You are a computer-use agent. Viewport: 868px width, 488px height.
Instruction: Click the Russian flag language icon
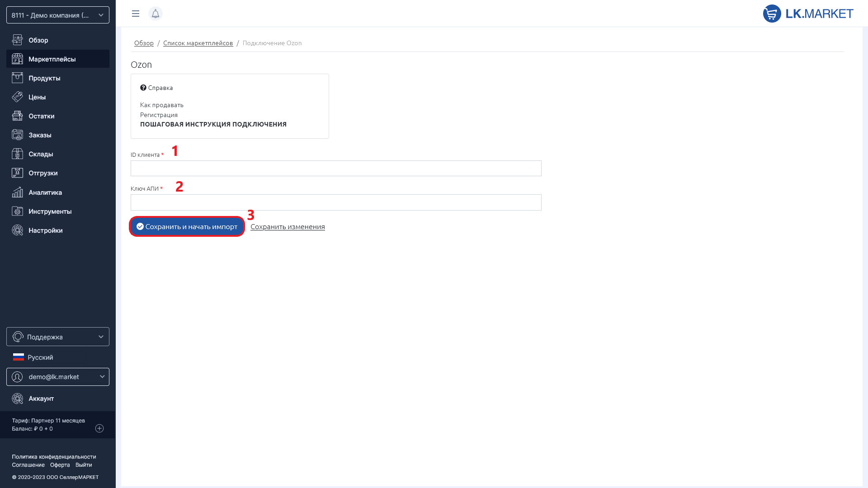coord(19,357)
